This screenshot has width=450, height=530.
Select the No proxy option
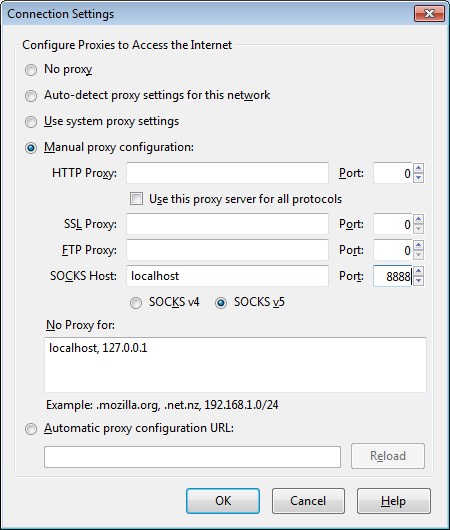click(x=31, y=70)
